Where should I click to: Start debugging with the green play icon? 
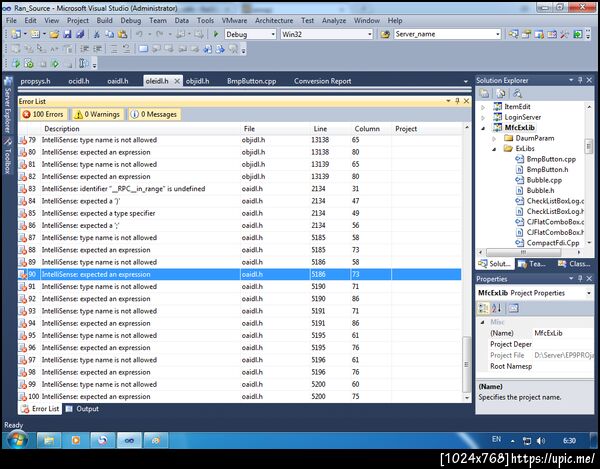pyautogui.click(x=216, y=34)
